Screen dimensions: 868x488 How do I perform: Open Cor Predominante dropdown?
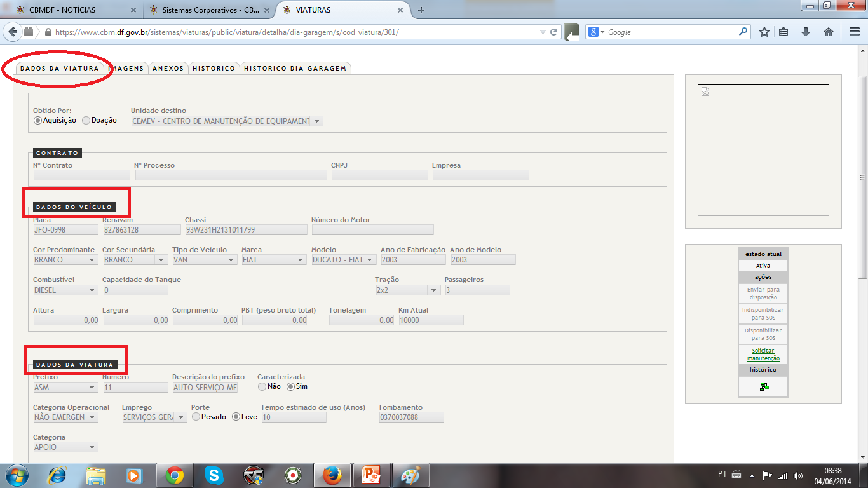tap(65, 260)
